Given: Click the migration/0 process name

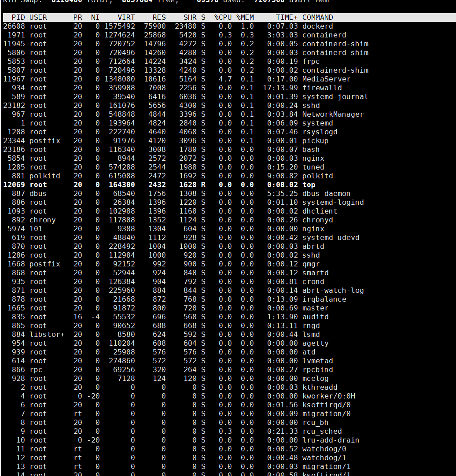Looking at the screenshot, I should [326, 414].
